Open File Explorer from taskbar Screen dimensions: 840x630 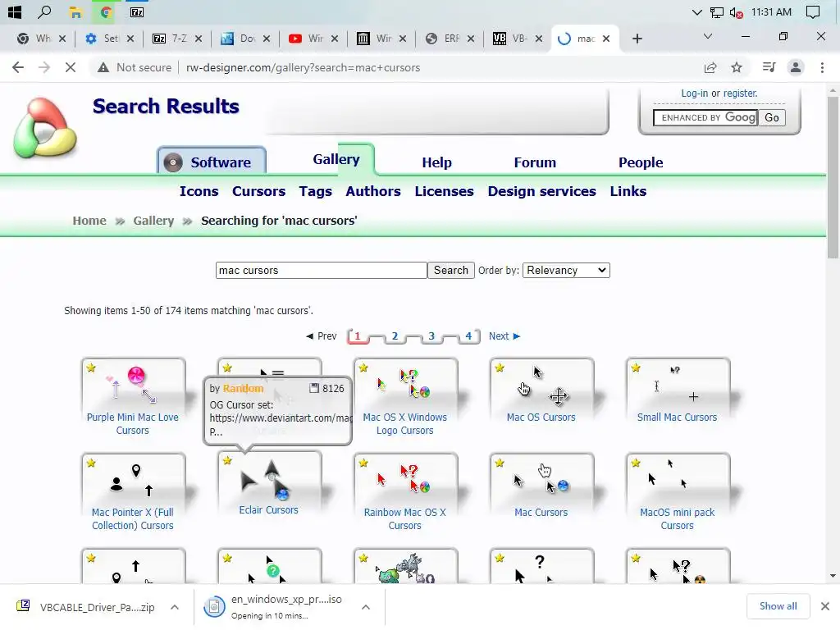coord(75,12)
